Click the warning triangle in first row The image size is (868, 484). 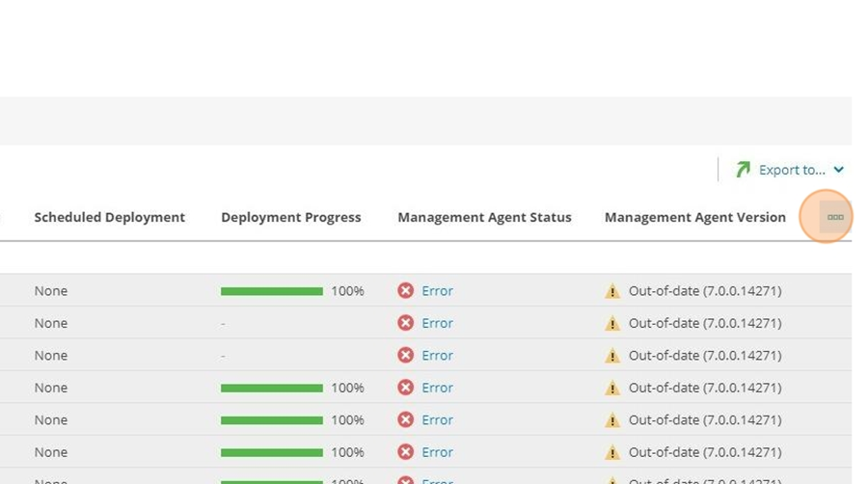tap(612, 291)
